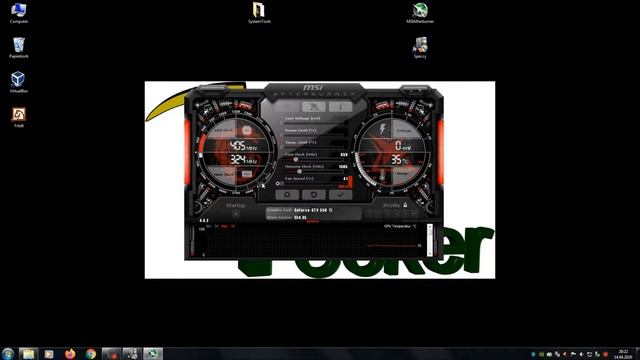This screenshot has height=360, width=640.
Task: Click the 0 mV voltage readout
Action: [x=403, y=146]
